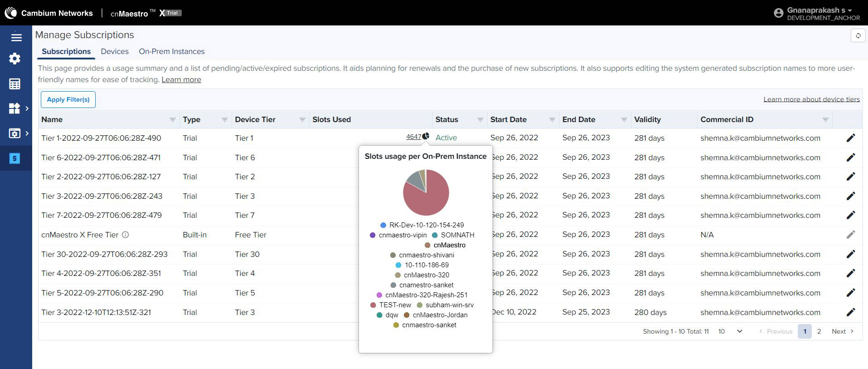Open the table/inventory icon in sidebar
This screenshot has width=868, height=369.
[x=15, y=84]
